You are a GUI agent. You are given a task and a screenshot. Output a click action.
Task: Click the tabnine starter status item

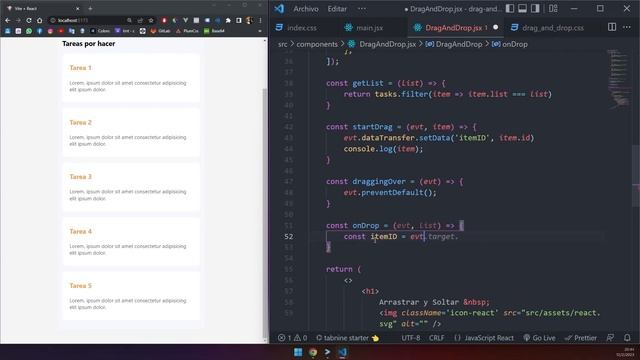point(348,338)
